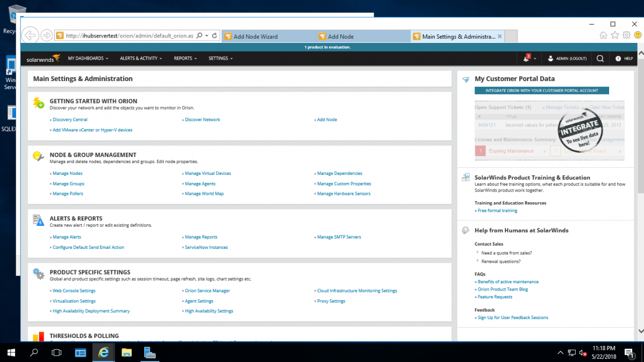Click the Alerts & Reports section icon
The width and height of the screenshot is (644, 362).
coord(38,221)
